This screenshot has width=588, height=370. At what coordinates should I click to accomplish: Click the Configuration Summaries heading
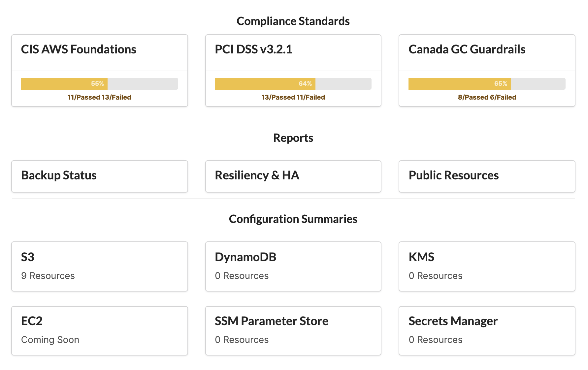click(293, 219)
